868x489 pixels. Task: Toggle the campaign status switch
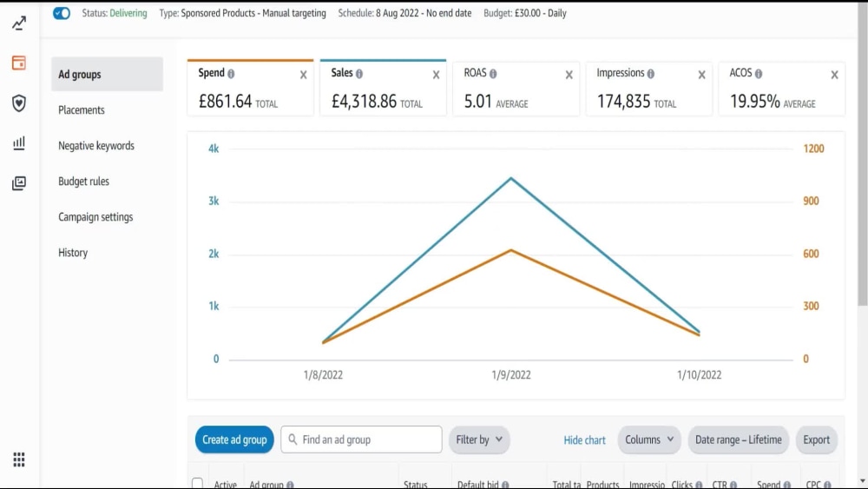point(62,13)
